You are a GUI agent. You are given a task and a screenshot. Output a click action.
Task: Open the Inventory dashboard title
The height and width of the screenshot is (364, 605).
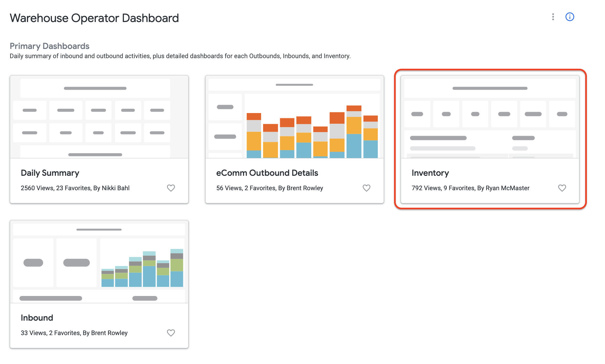(x=430, y=173)
